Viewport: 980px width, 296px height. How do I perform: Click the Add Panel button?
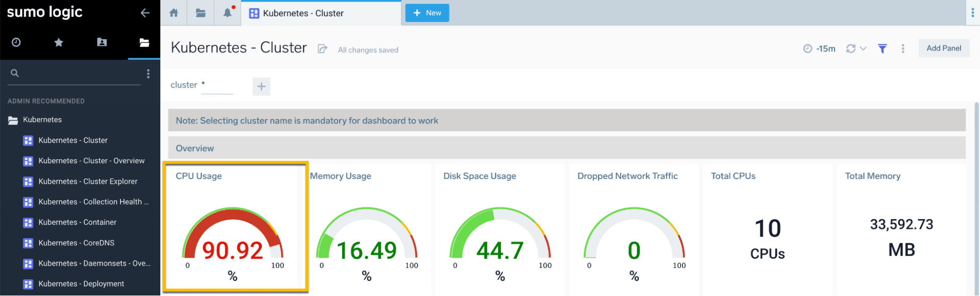pos(944,48)
